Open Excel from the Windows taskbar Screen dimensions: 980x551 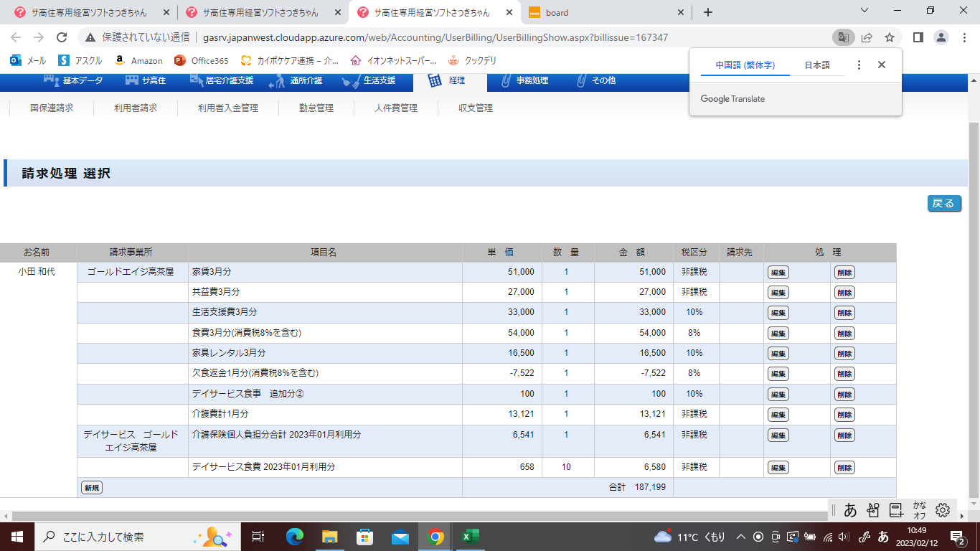pos(470,536)
